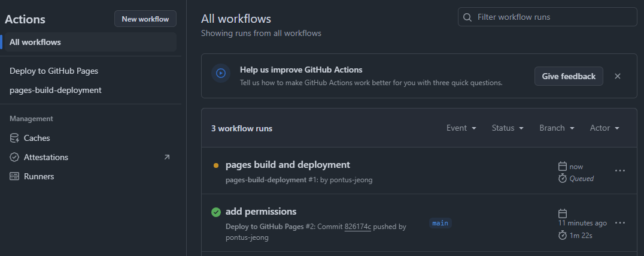Select All workflows in sidebar

pos(91,42)
